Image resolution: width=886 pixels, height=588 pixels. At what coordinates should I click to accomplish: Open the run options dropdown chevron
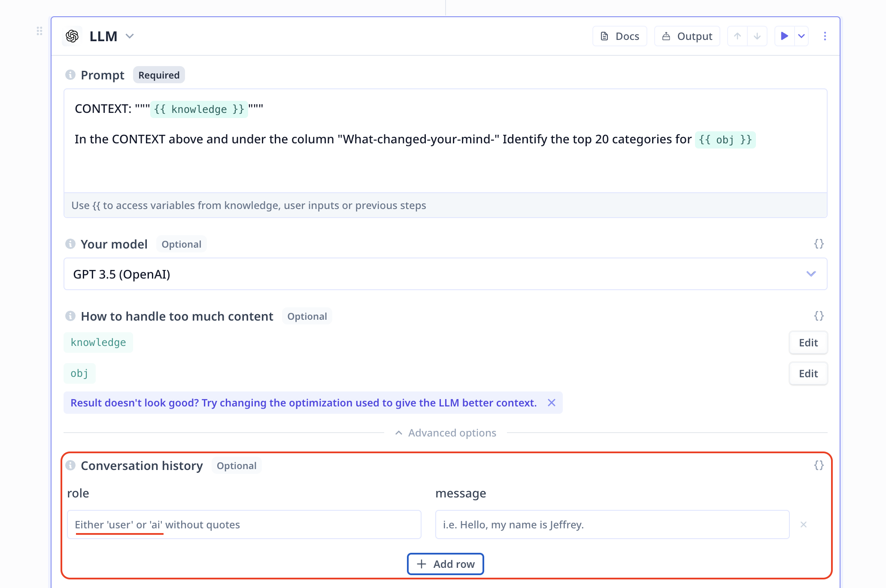click(801, 36)
